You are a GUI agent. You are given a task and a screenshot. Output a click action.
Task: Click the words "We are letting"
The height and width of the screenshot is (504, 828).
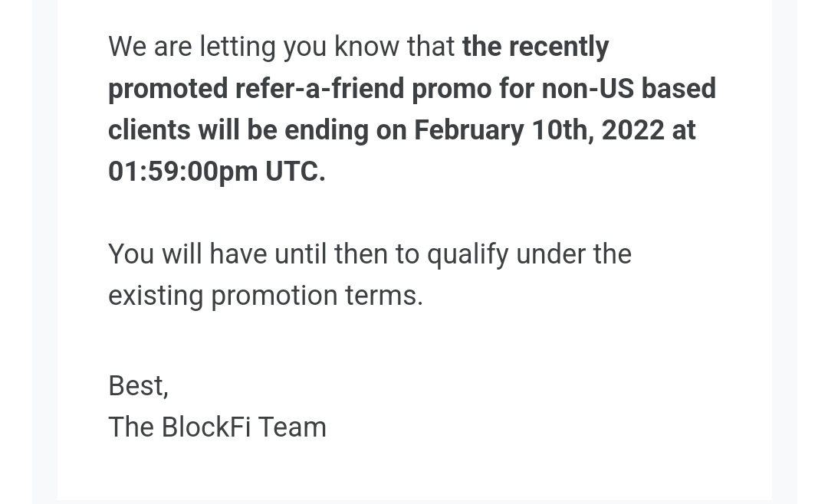(x=191, y=47)
